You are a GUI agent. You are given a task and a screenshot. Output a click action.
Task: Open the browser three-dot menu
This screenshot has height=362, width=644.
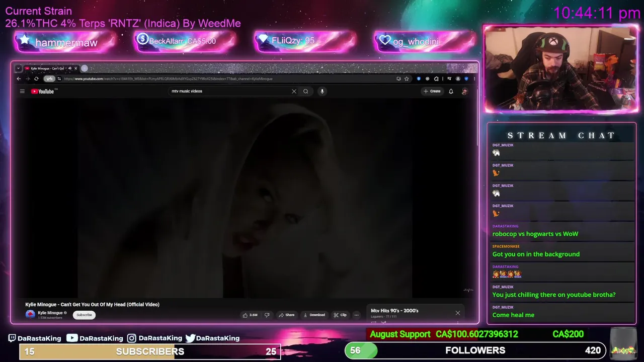(474, 78)
